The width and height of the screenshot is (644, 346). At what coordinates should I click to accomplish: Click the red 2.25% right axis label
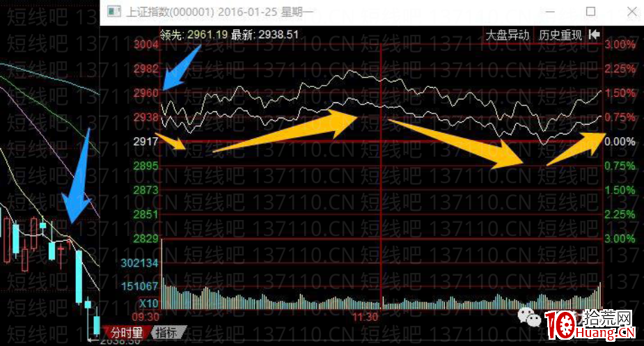pos(620,69)
